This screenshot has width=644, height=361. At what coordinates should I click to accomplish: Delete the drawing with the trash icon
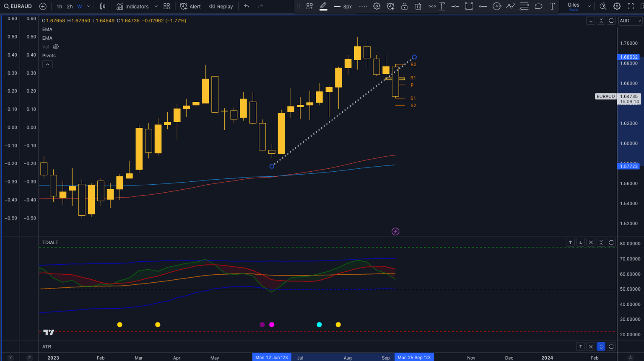click(418, 6)
